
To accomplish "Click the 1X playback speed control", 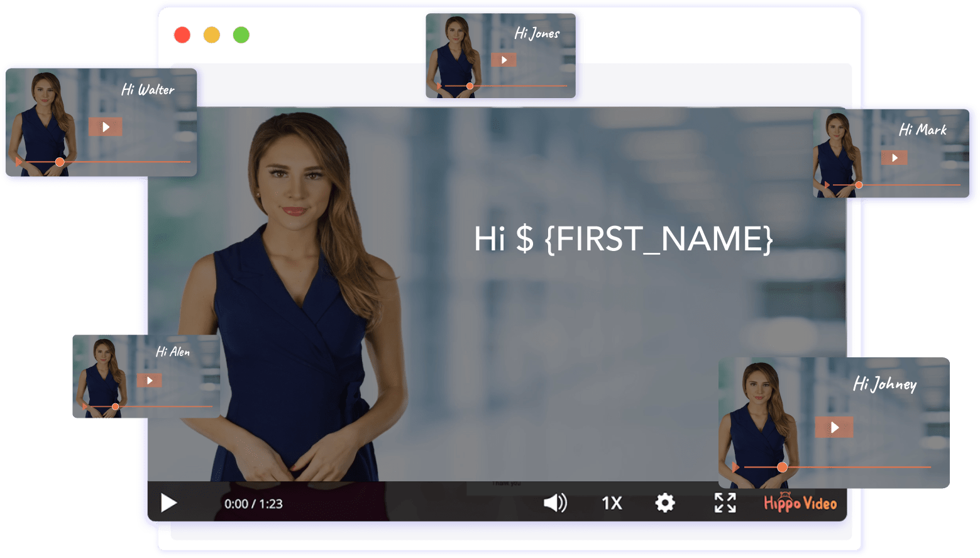I will point(611,503).
